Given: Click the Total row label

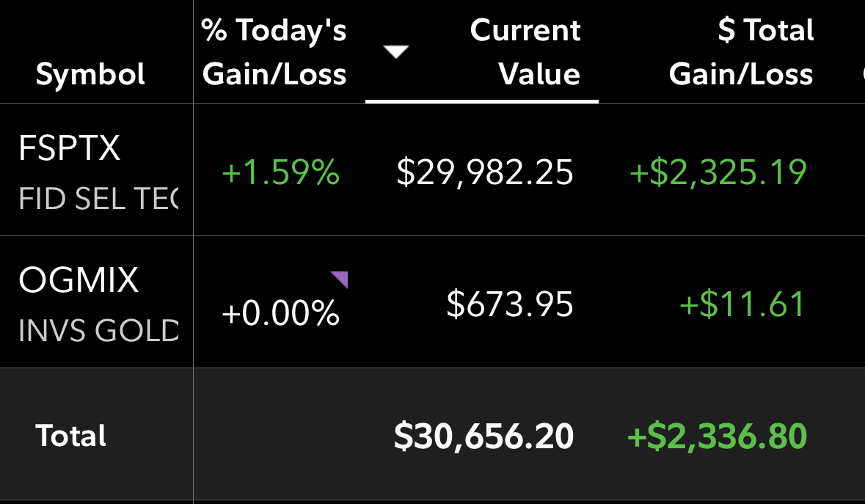Looking at the screenshot, I should [70, 436].
